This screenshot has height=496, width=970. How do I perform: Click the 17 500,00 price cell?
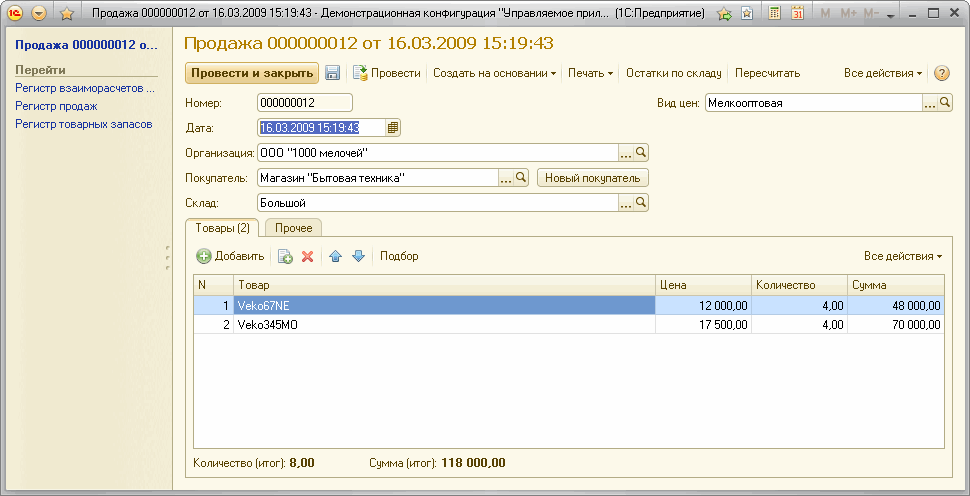pyautogui.click(x=703, y=324)
